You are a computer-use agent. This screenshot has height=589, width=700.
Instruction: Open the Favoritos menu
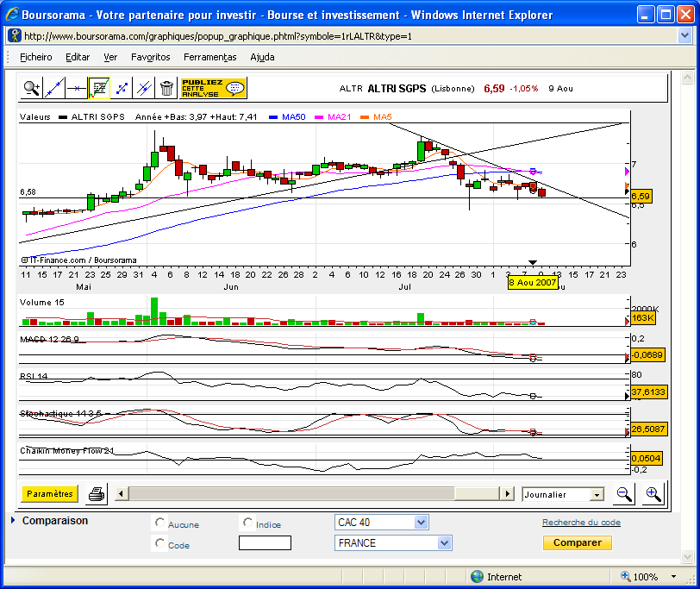(151, 57)
